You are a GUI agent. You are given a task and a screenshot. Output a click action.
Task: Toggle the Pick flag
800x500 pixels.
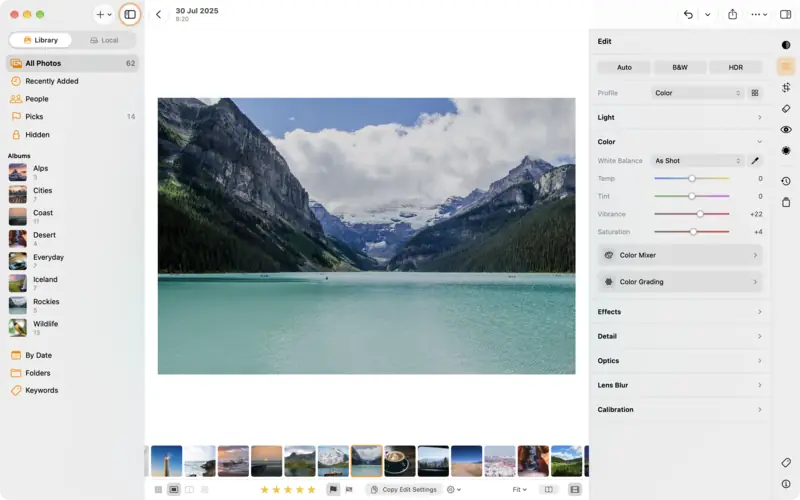point(333,489)
